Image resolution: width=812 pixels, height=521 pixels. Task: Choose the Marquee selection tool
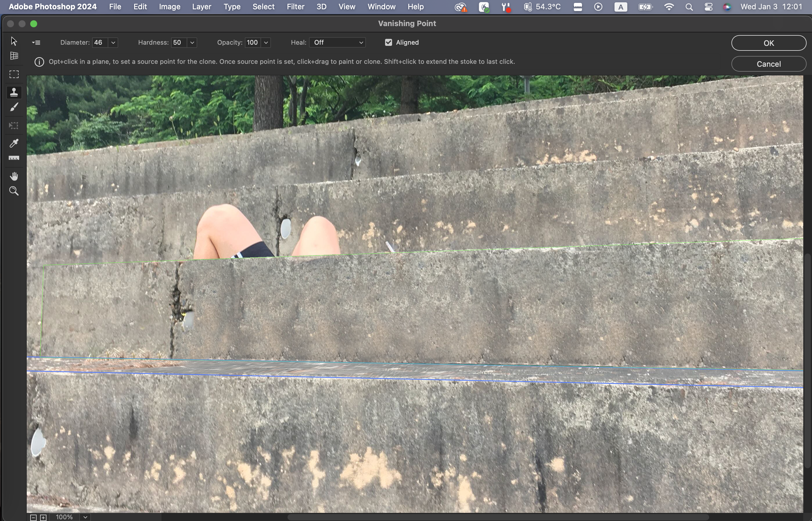pyautogui.click(x=14, y=74)
